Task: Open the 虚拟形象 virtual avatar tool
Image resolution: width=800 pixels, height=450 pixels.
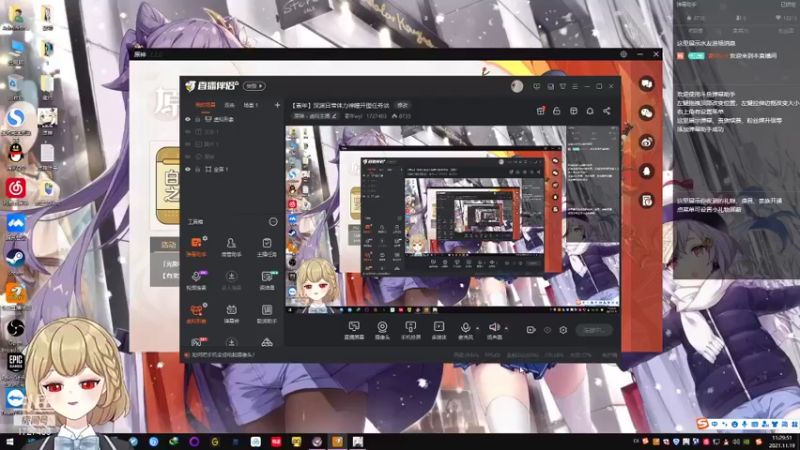Action: click(x=196, y=314)
